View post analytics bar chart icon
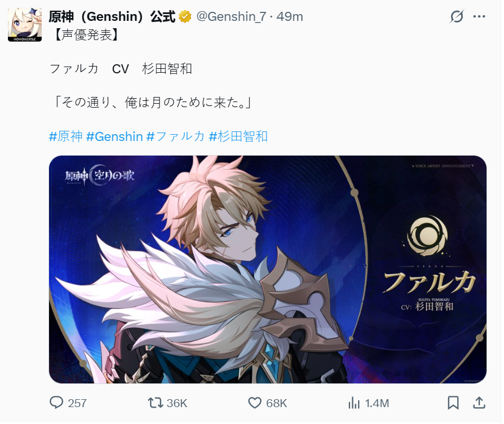The height and width of the screenshot is (424, 504). click(x=354, y=403)
